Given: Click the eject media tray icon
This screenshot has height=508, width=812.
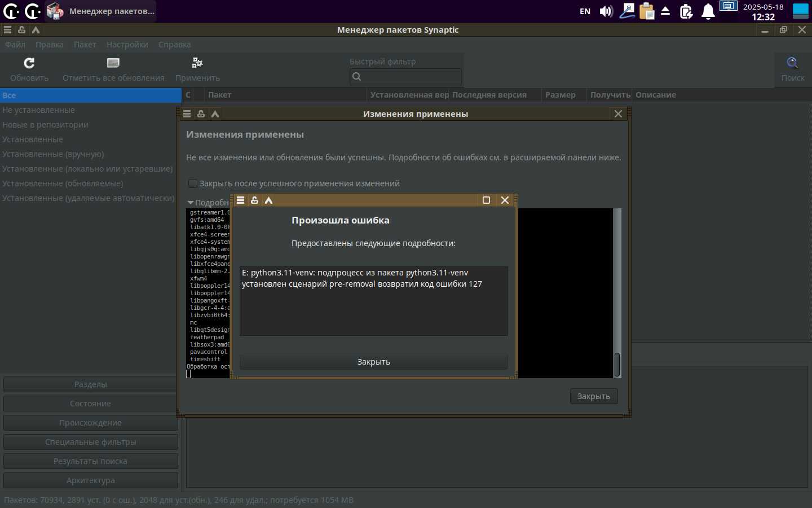Looking at the screenshot, I should click(665, 11).
